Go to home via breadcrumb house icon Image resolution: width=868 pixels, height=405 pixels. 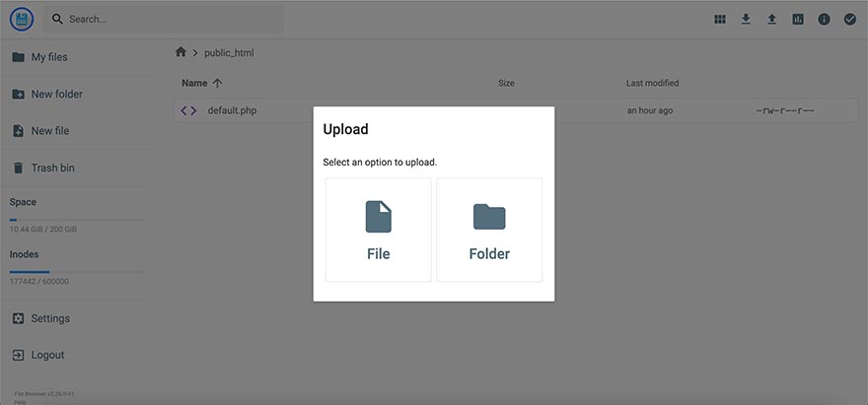point(181,52)
